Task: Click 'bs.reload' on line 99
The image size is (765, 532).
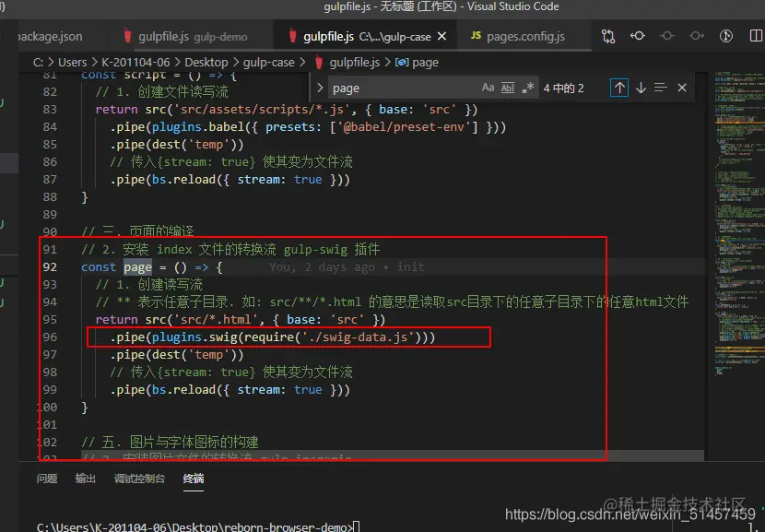Action: pyautogui.click(x=183, y=390)
